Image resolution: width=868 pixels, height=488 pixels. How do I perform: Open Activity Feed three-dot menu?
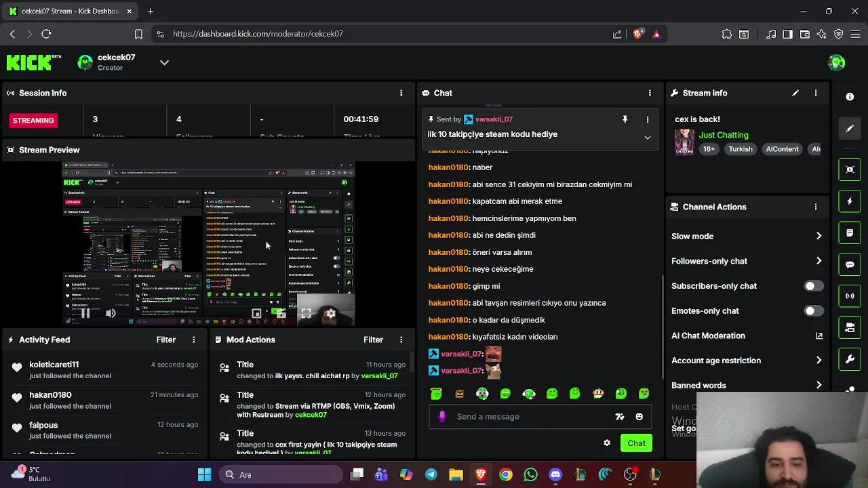pyautogui.click(x=193, y=340)
